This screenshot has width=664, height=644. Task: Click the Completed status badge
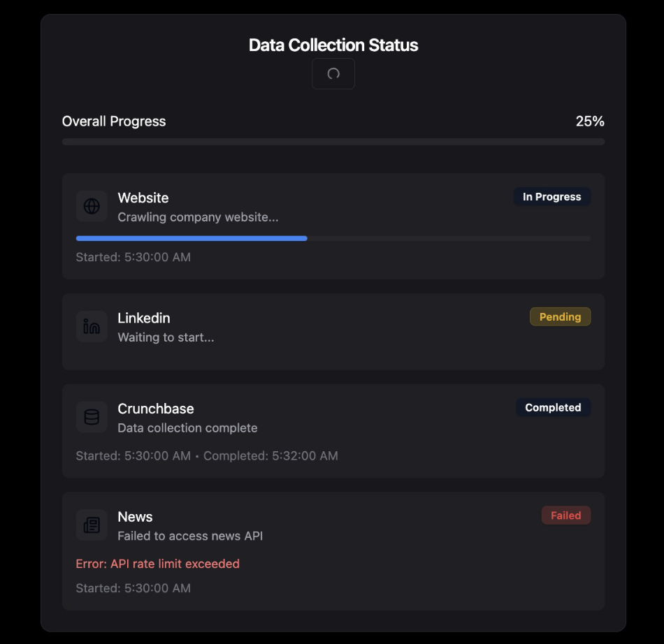pyautogui.click(x=553, y=408)
